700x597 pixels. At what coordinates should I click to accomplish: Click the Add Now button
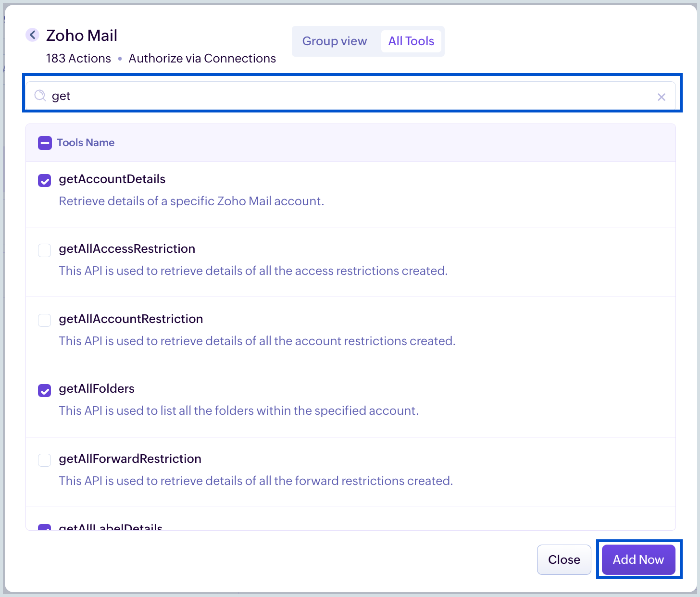pyautogui.click(x=638, y=560)
